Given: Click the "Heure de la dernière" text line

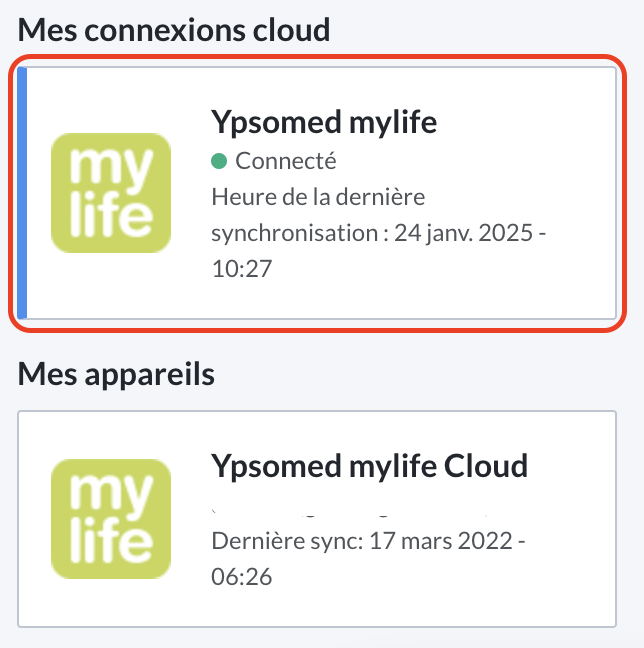Looking at the screenshot, I should coord(318,197).
